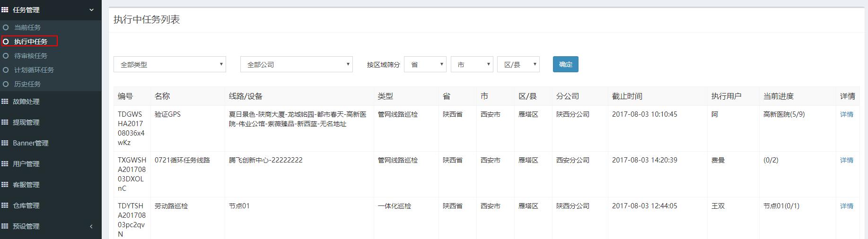Expand the 预设管理 menu arrow
The width and height of the screenshot is (868, 239).
91,226
